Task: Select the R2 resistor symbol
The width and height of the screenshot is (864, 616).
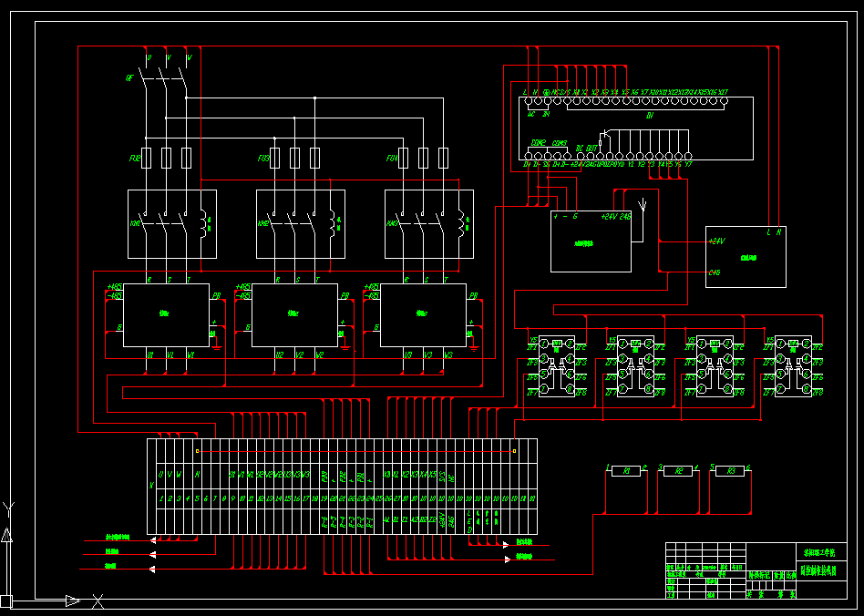Action: pyautogui.click(x=678, y=471)
